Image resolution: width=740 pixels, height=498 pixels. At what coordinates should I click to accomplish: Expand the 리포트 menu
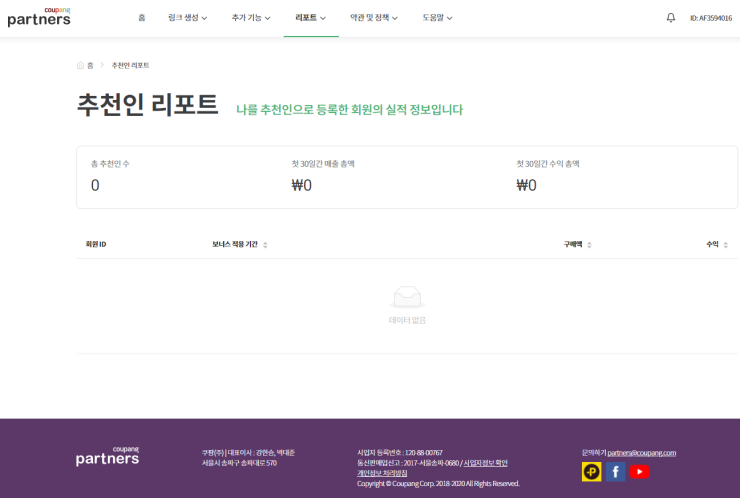pos(311,18)
